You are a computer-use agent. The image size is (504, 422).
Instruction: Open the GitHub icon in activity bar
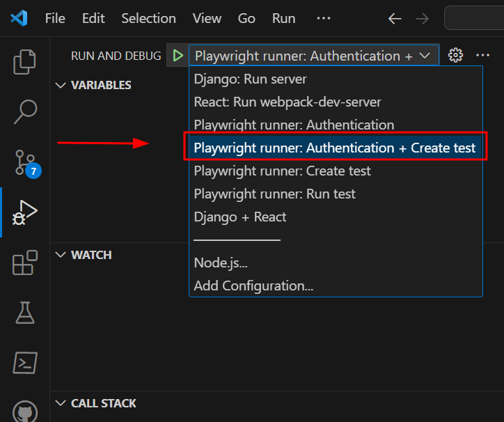(x=25, y=412)
